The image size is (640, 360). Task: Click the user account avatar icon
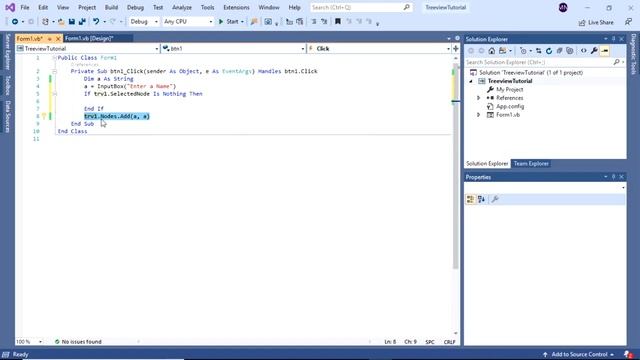click(x=563, y=7)
